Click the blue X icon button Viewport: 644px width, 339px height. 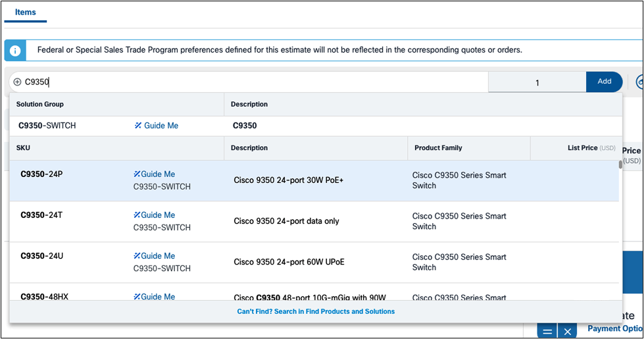567,331
